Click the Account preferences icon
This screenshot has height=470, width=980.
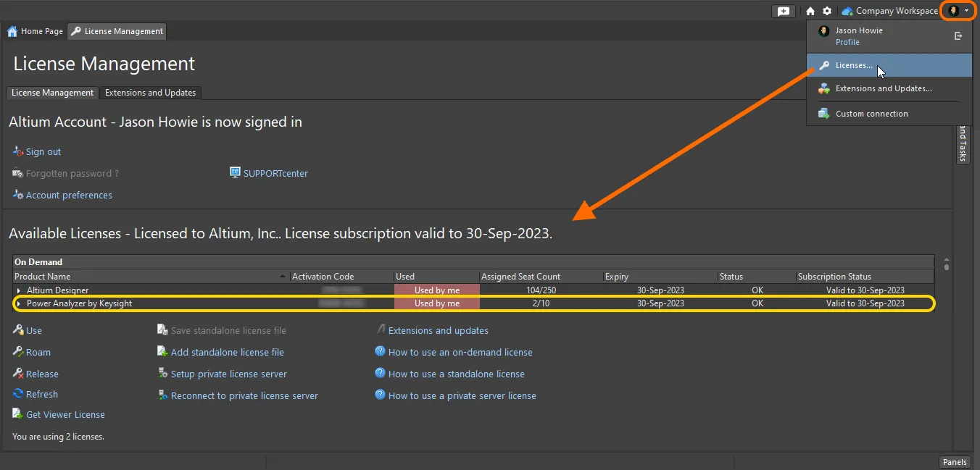(x=18, y=195)
